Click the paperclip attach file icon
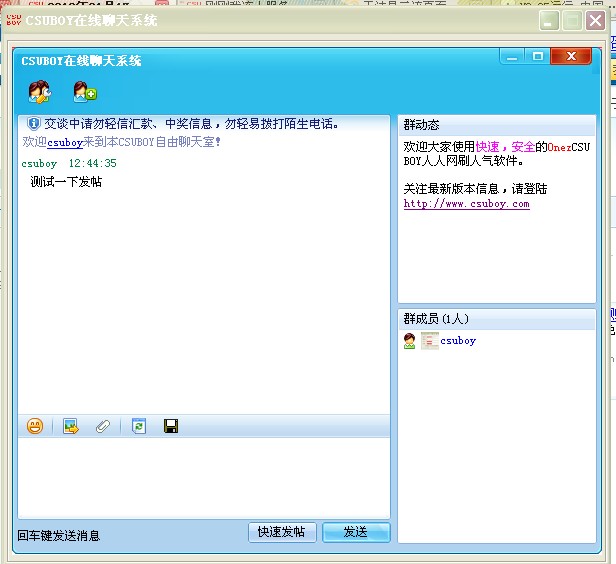 point(103,427)
